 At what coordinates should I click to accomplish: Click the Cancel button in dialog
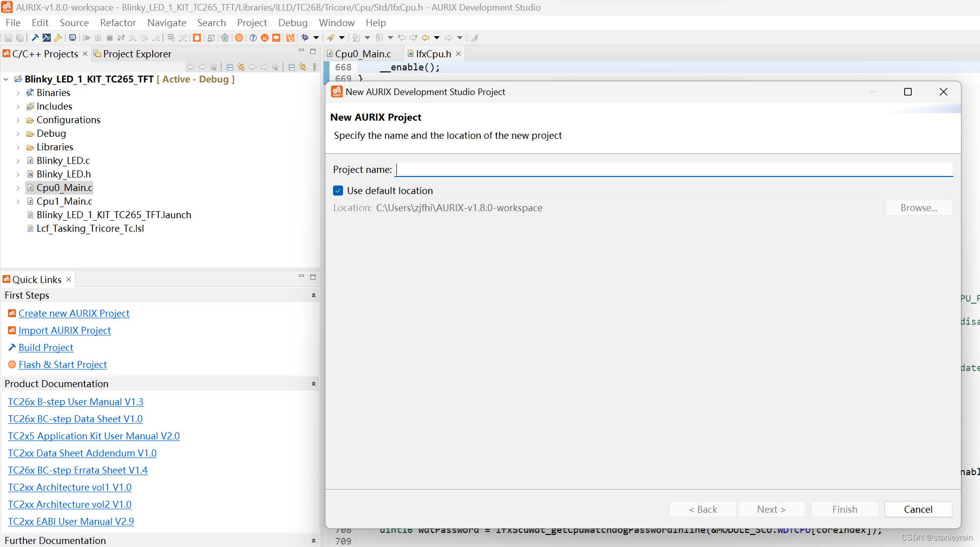pyautogui.click(x=918, y=509)
